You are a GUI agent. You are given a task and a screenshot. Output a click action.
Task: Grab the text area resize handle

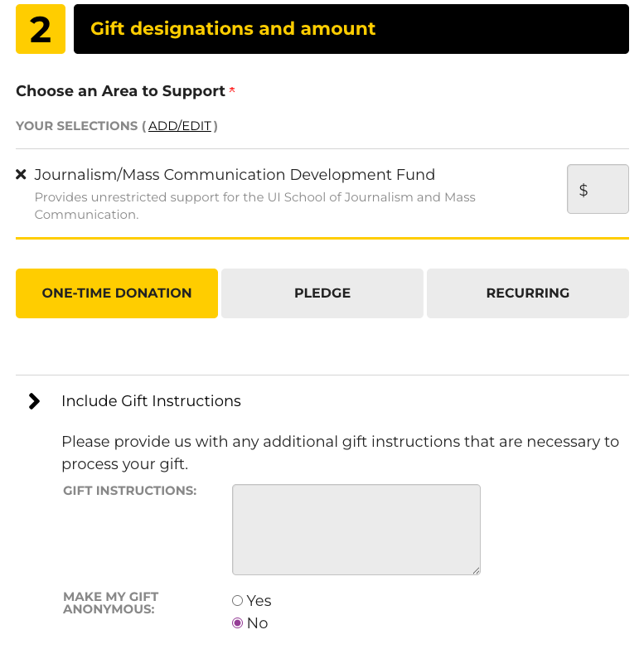pyautogui.click(x=477, y=571)
